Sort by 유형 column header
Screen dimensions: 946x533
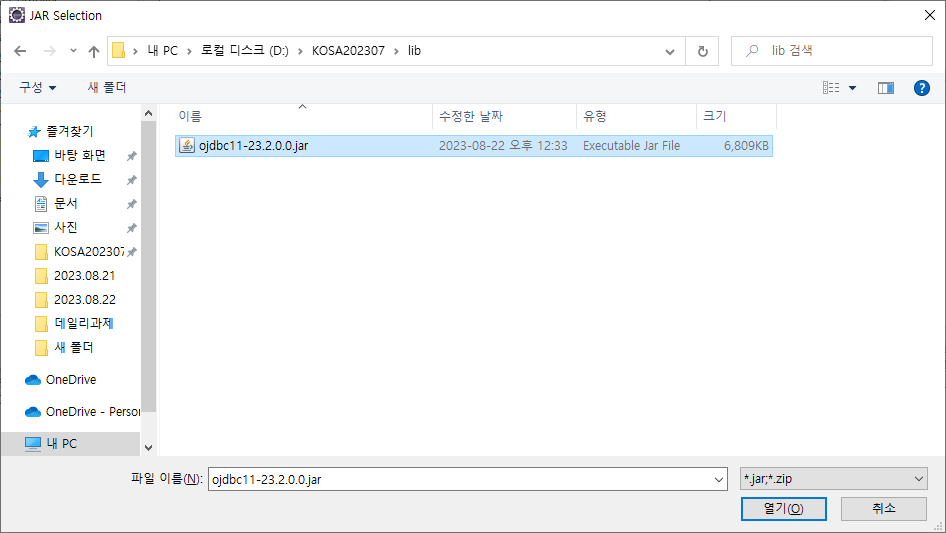click(636, 116)
